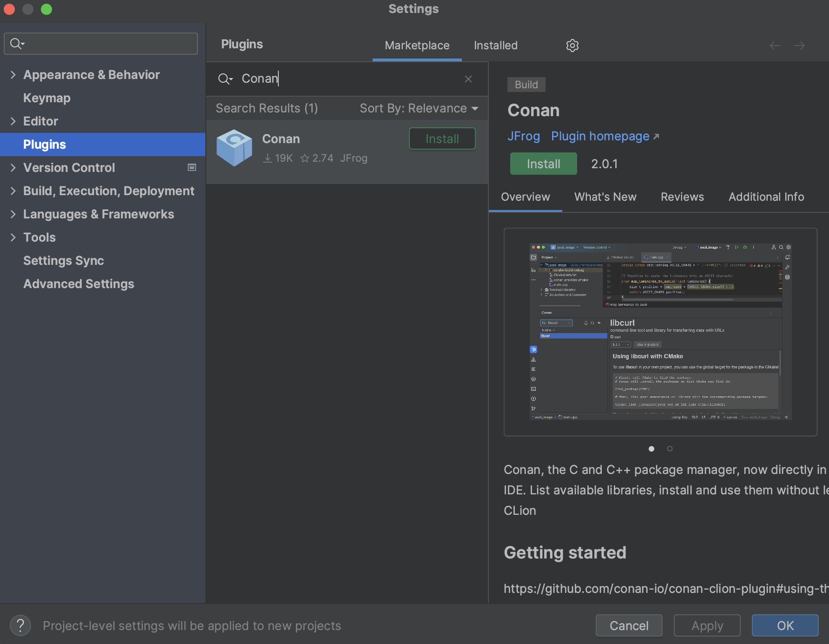Open the Reviews tab
The height and width of the screenshot is (644, 829).
(x=682, y=197)
